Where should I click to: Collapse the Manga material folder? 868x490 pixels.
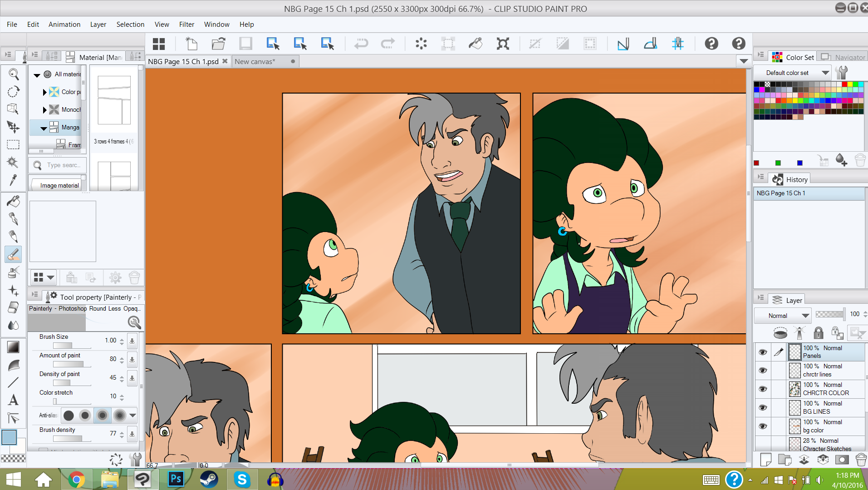point(44,129)
